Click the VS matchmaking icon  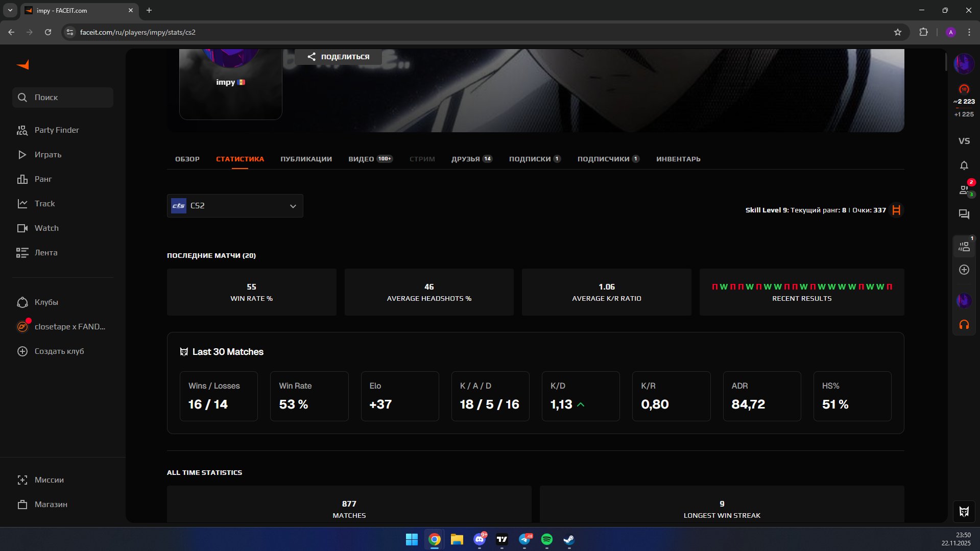(964, 140)
